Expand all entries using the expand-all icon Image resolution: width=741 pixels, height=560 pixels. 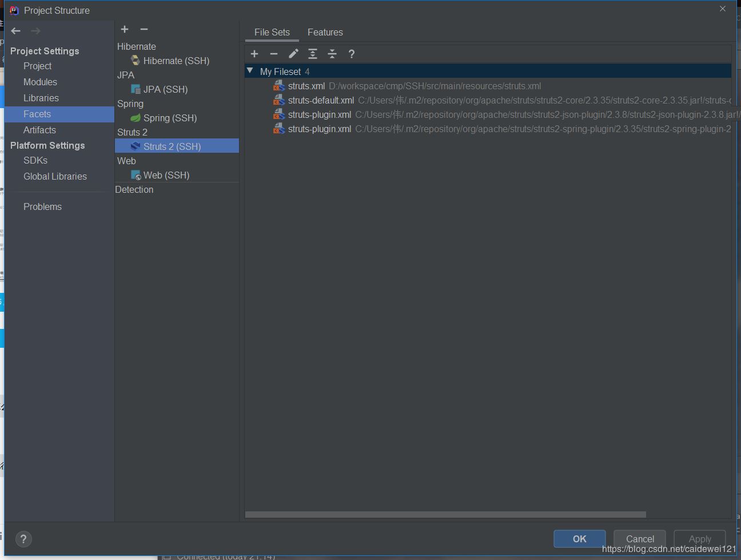pyautogui.click(x=313, y=54)
